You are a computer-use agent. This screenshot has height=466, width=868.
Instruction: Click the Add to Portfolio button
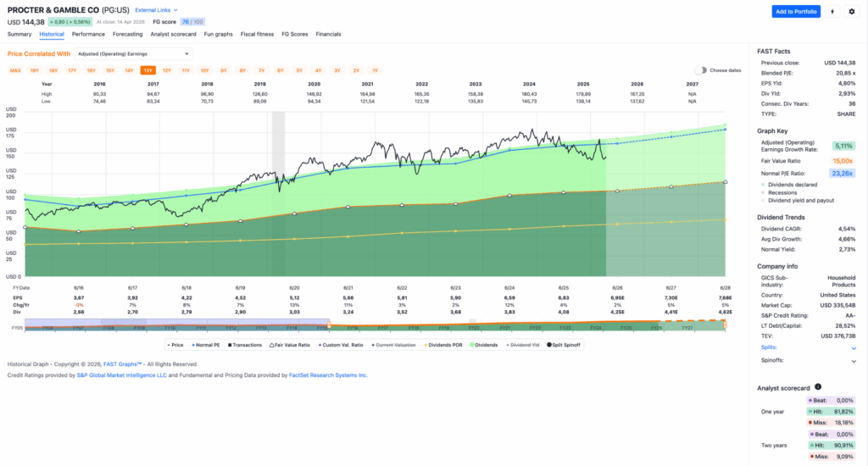coord(796,12)
